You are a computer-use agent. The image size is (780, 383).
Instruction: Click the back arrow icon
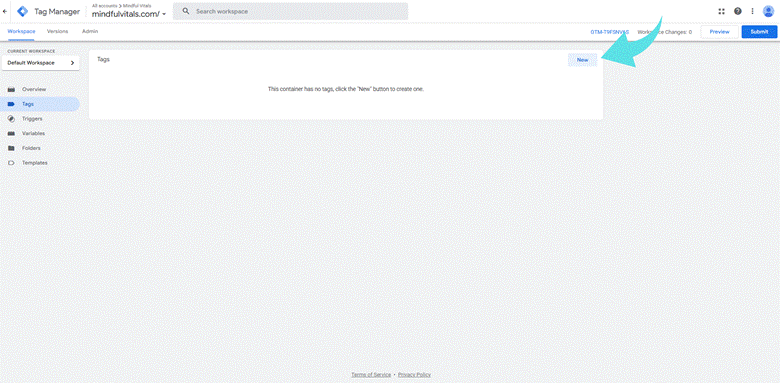pos(5,11)
